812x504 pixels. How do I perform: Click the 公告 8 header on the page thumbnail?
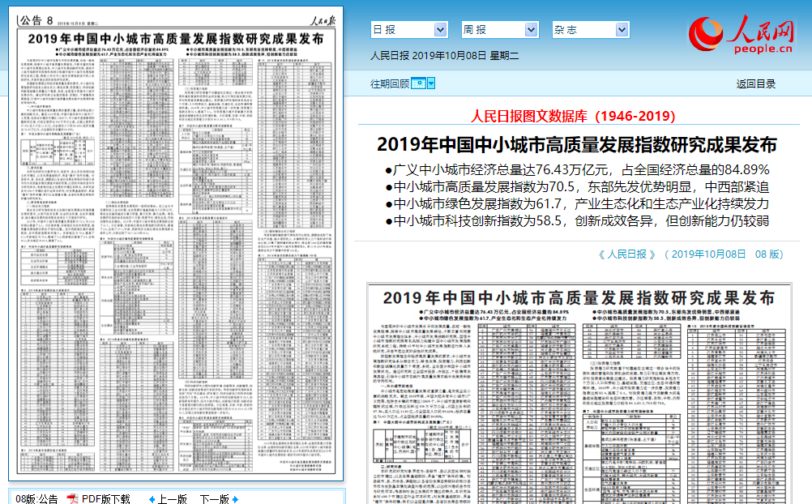click(x=36, y=21)
